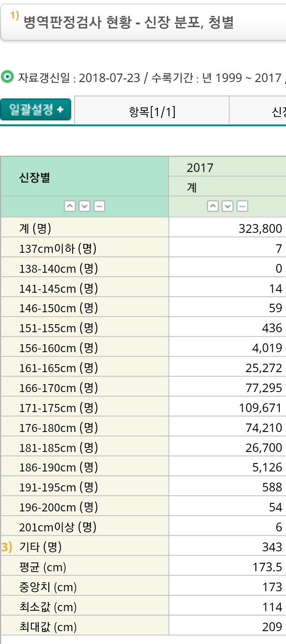
Task: Sort 2017 계 column descending with down arrow
Action: pyautogui.click(x=228, y=206)
